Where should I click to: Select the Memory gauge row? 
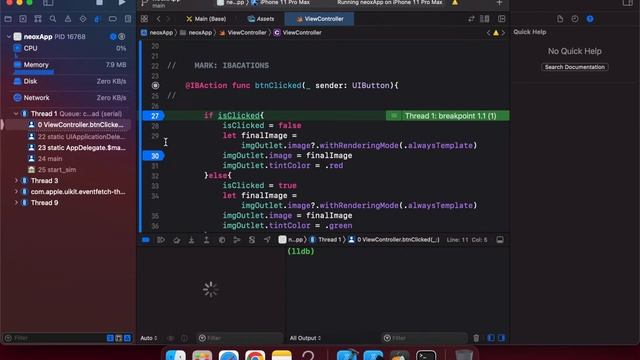pos(69,64)
